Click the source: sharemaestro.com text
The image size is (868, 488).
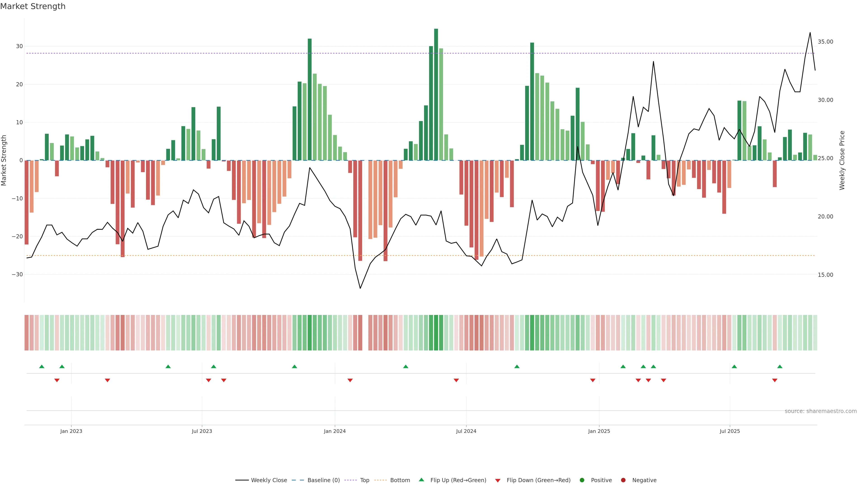[x=821, y=411]
